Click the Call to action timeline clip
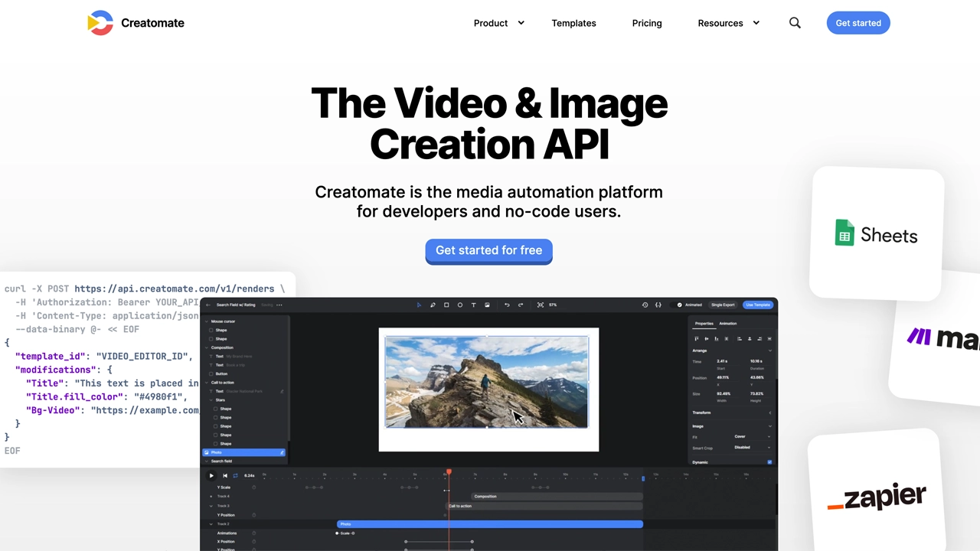Viewport: 980px width, 551px height. point(545,506)
